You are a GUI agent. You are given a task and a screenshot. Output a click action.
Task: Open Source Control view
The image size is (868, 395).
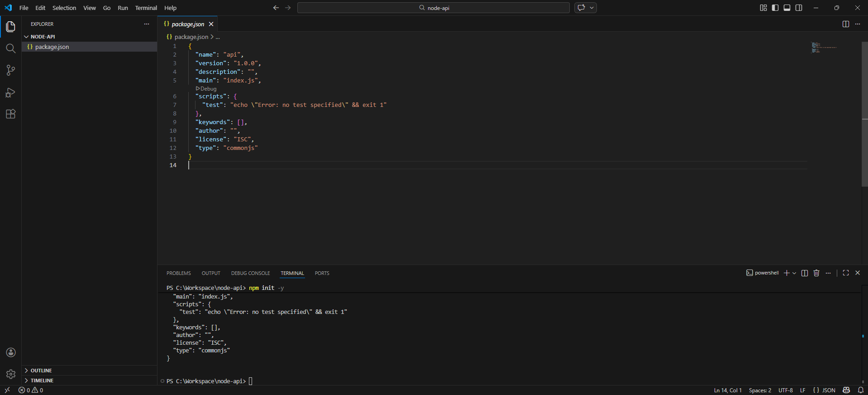(x=10, y=70)
